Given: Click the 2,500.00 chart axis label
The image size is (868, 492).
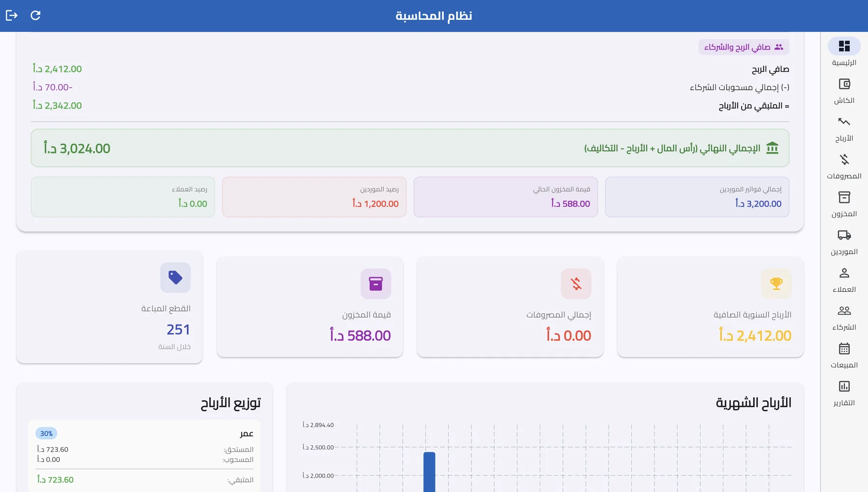Looking at the screenshot, I should [318, 448].
